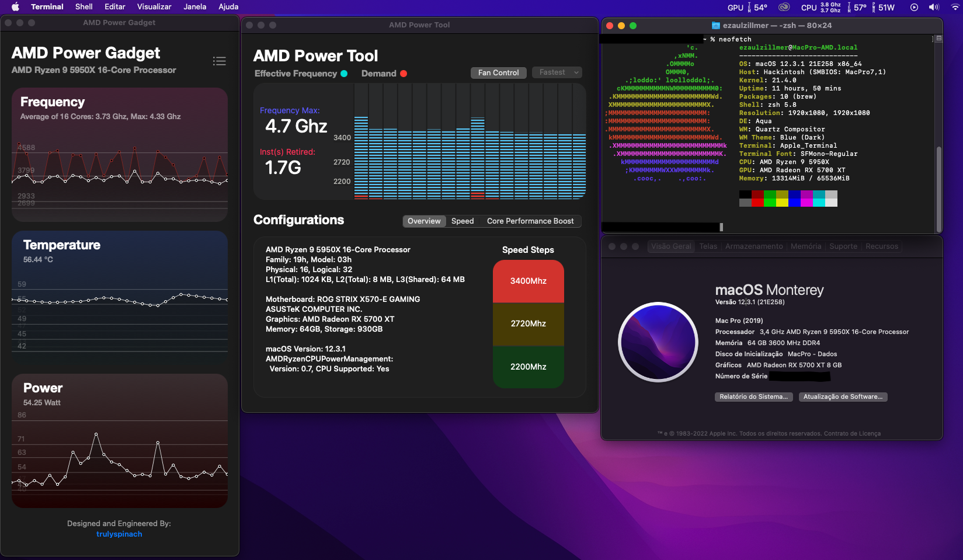Click the macOS Monterey logo image

(658, 342)
